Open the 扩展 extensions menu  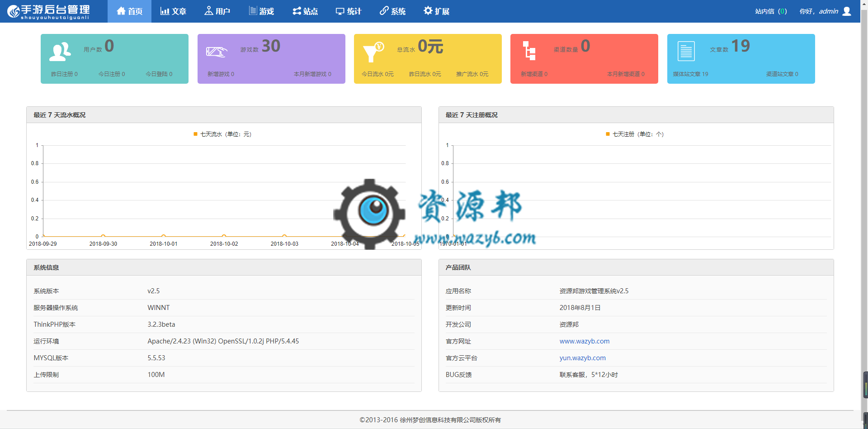(x=436, y=11)
